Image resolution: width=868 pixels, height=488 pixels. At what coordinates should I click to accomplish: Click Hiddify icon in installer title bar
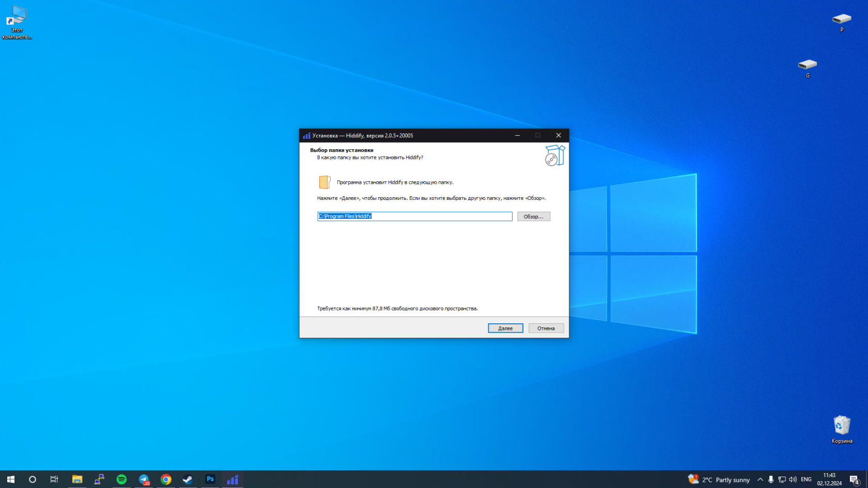pyautogui.click(x=307, y=136)
